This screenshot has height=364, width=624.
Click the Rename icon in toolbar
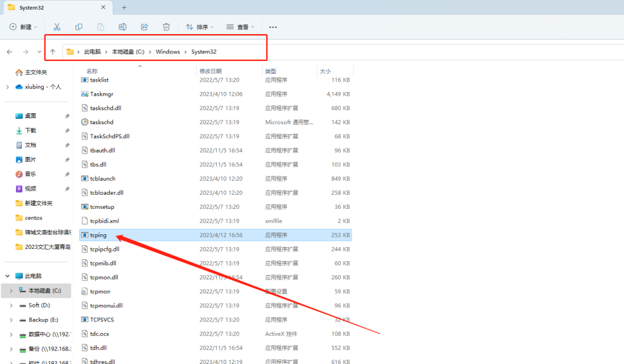[122, 27]
